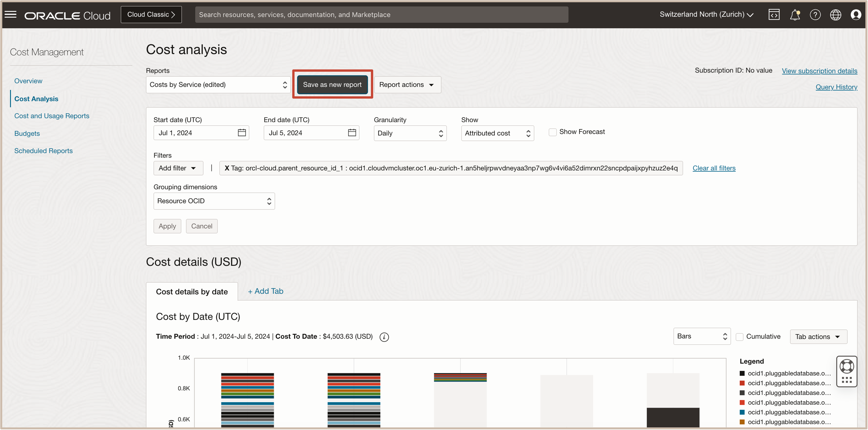
Task: Open the End date calendar picker
Action: [352, 133]
